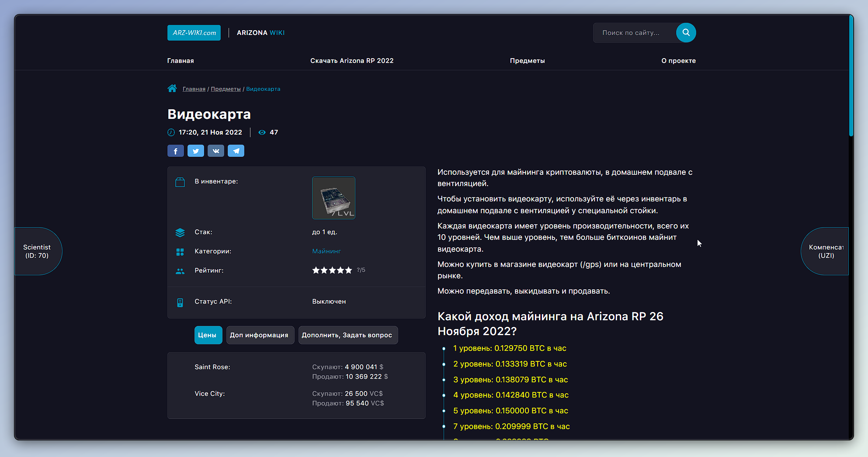The height and width of the screenshot is (457, 868).
Task: Share the page via VK icon
Action: pyautogui.click(x=216, y=151)
